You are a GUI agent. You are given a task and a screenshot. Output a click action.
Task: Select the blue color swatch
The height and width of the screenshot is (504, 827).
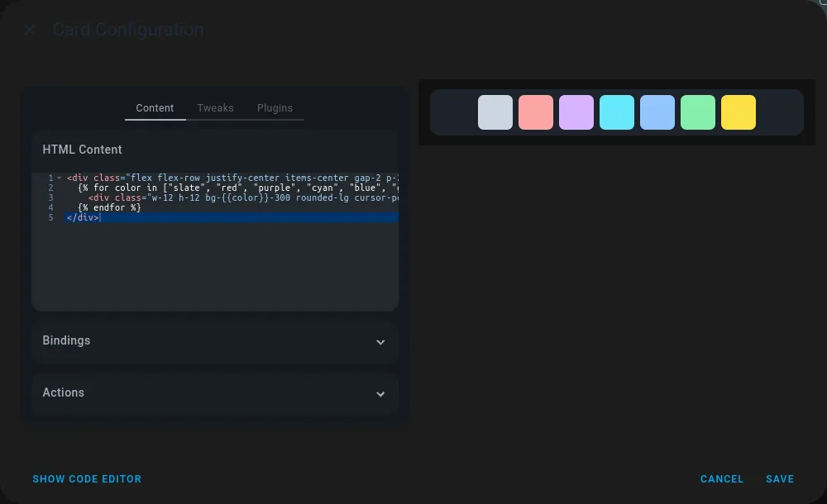click(x=657, y=112)
